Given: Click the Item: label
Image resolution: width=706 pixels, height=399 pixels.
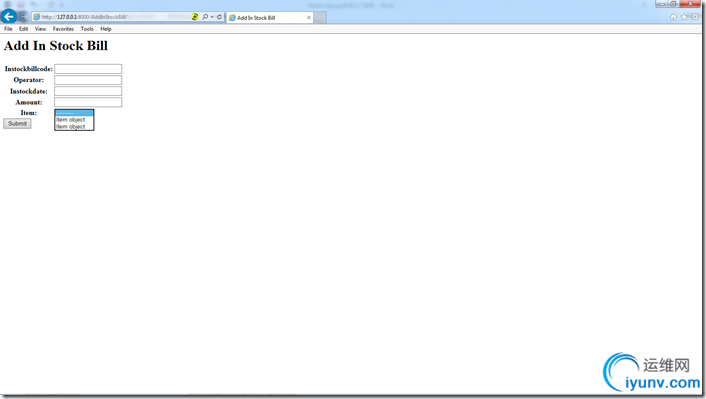Looking at the screenshot, I should tap(28, 113).
